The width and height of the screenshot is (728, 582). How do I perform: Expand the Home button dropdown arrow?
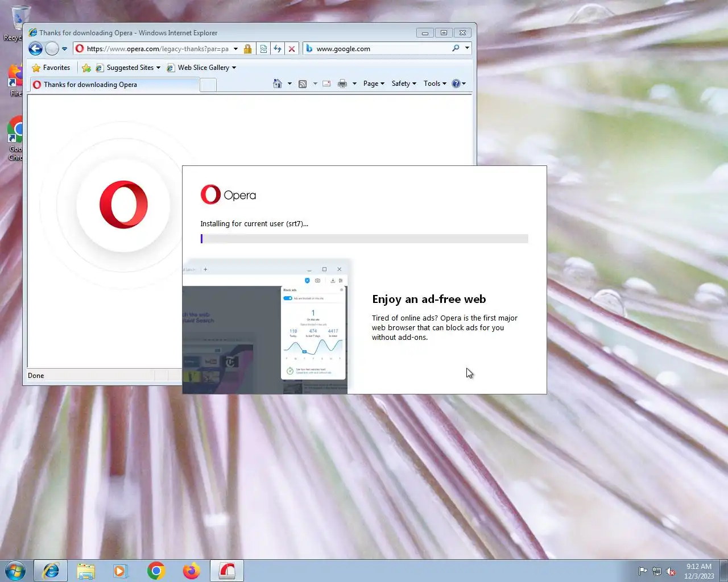[289, 84]
